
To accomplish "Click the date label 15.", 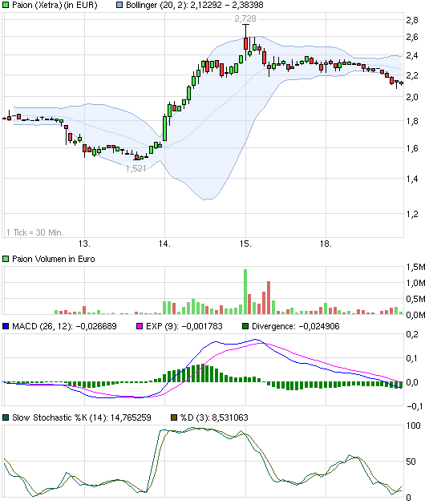I will click(245, 244).
